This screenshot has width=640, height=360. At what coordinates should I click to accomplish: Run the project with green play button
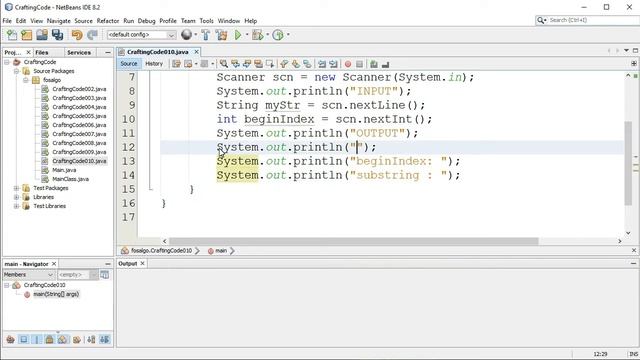238,35
